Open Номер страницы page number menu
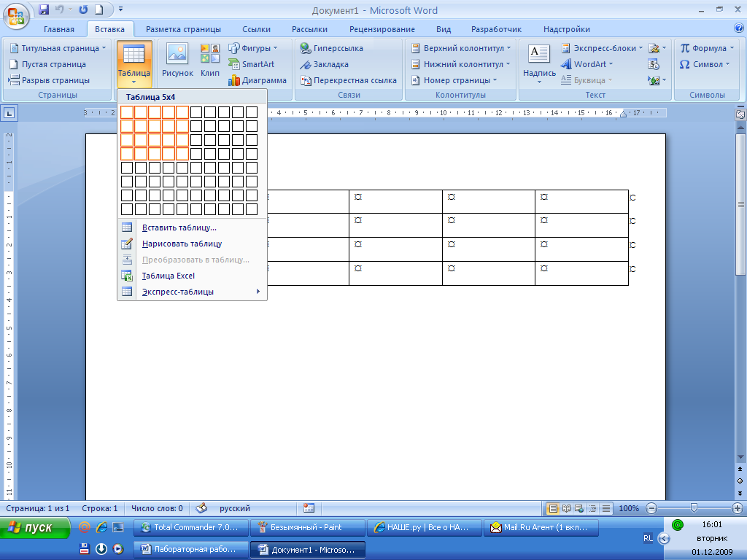The image size is (747, 560). click(454, 80)
